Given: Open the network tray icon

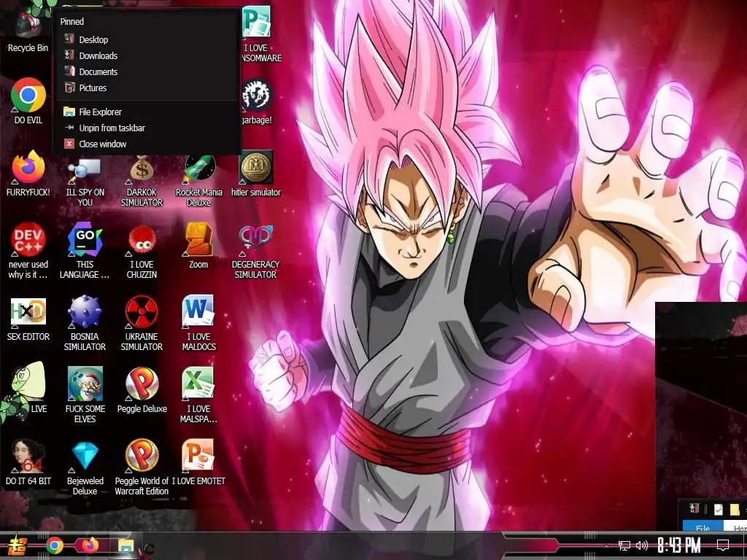Looking at the screenshot, I should tap(624, 545).
